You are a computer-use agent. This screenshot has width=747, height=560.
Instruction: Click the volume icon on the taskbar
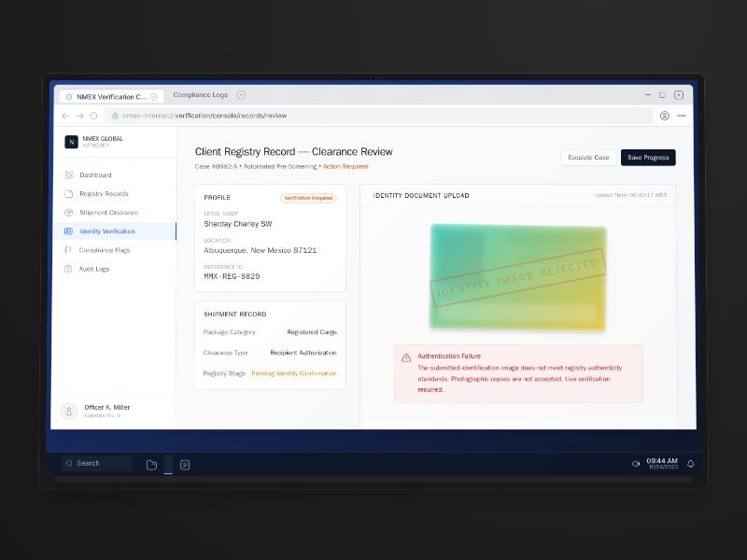click(x=636, y=463)
